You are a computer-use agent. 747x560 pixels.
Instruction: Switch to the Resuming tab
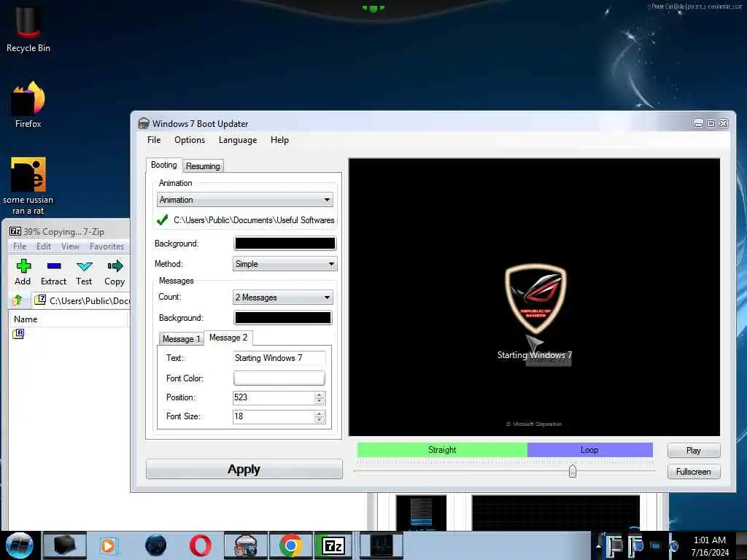[203, 166]
